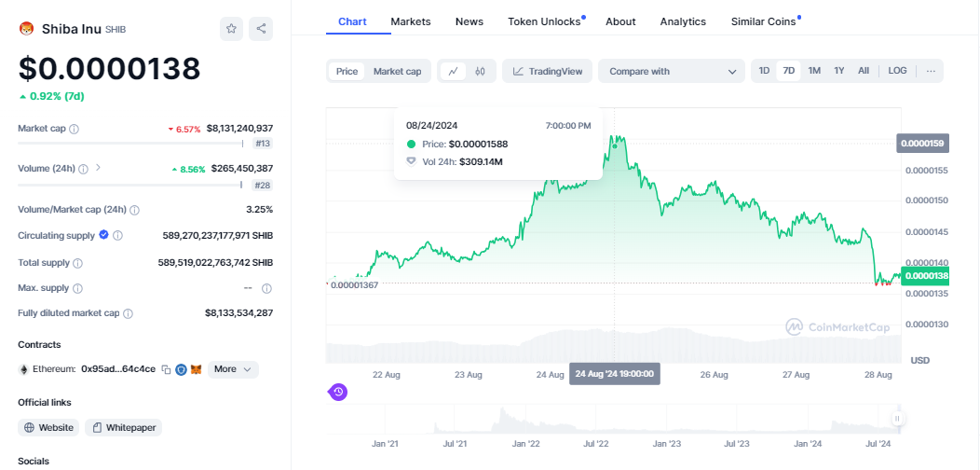Expand the More contracts dropdown

pos(233,369)
